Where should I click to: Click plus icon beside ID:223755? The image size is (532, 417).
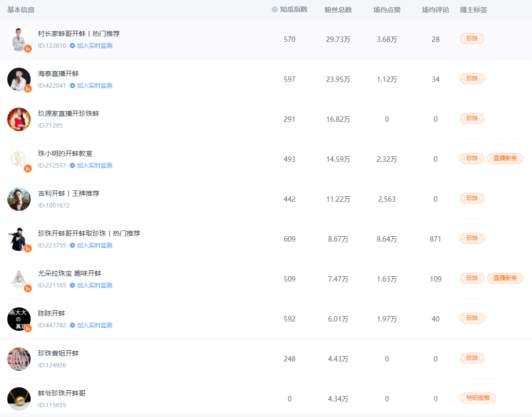coord(73,246)
